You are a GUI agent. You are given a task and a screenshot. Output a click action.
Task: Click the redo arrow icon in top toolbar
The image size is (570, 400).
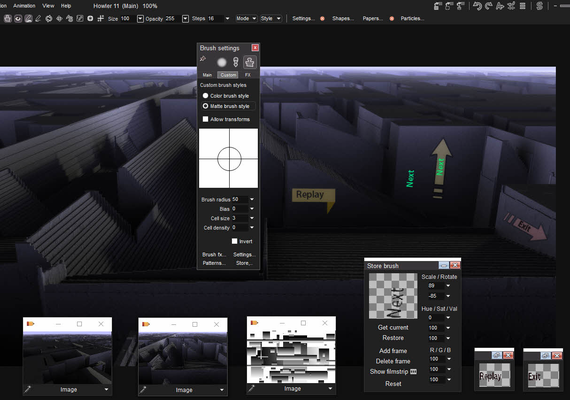click(x=489, y=6)
